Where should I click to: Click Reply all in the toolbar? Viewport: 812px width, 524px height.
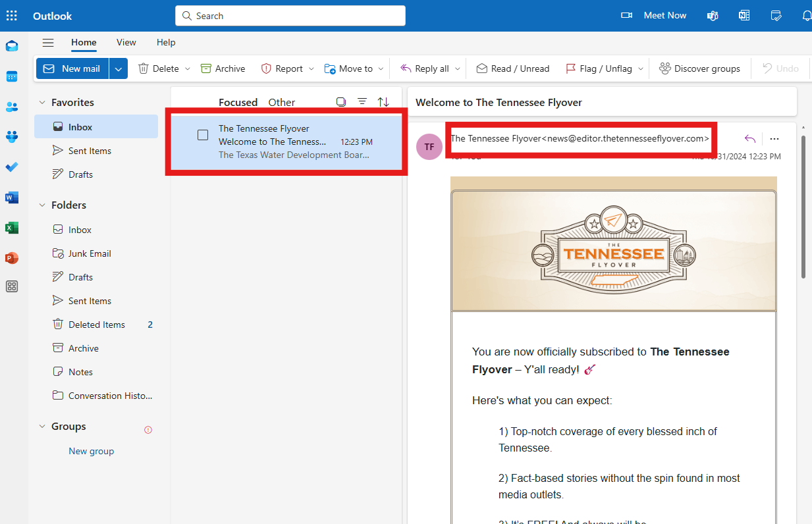pyautogui.click(x=425, y=68)
